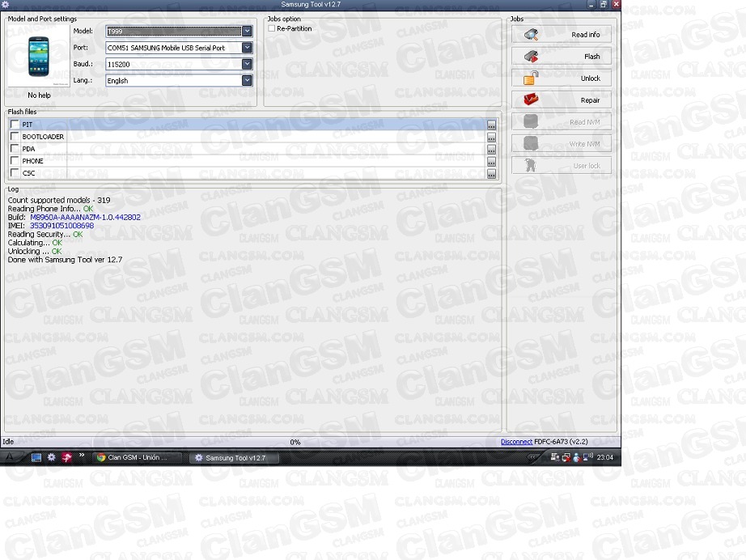Image resolution: width=746 pixels, height=560 pixels.
Task: Click the Read info job button
Action: [562, 35]
